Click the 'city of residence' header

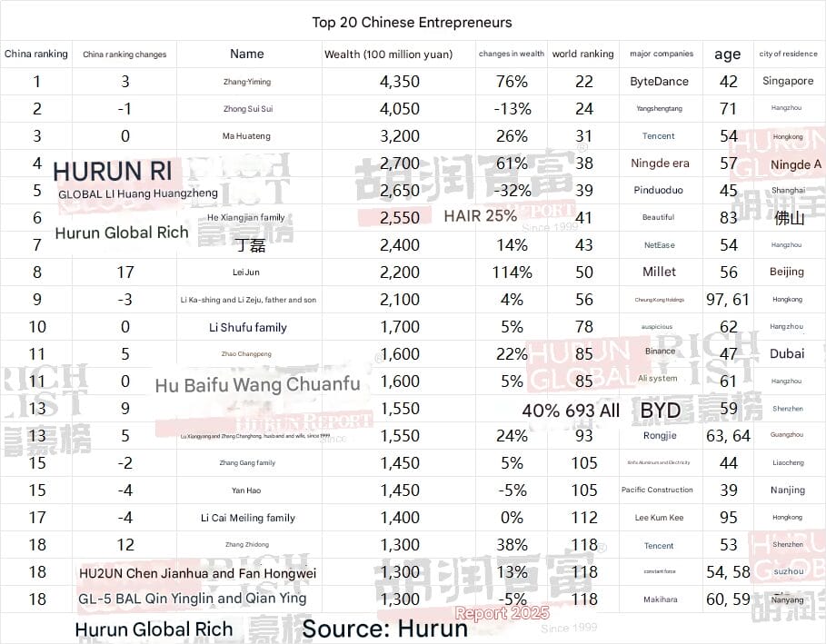pos(788,54)
